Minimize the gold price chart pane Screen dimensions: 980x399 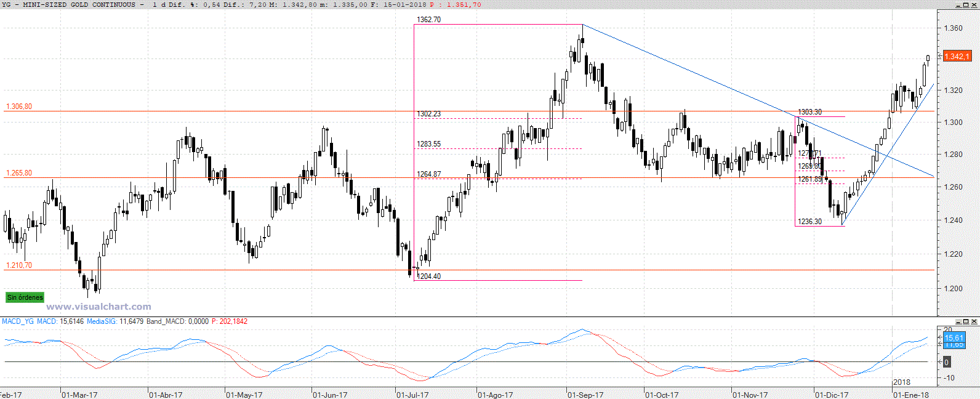point(958,5)
